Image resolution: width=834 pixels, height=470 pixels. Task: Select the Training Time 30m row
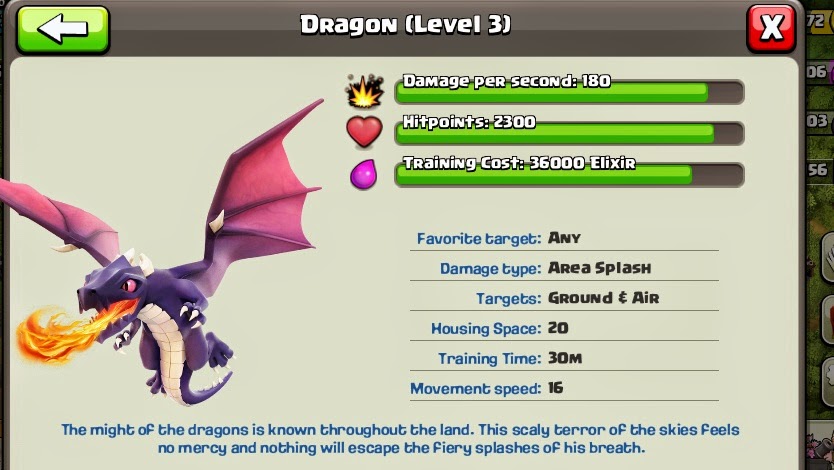[x=564, y=358]
